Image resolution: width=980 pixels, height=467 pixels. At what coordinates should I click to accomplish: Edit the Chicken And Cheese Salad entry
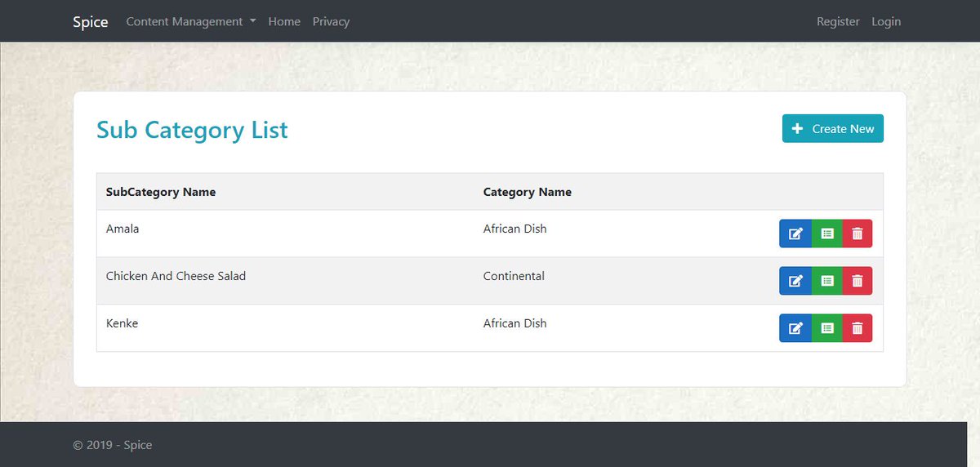795,281
